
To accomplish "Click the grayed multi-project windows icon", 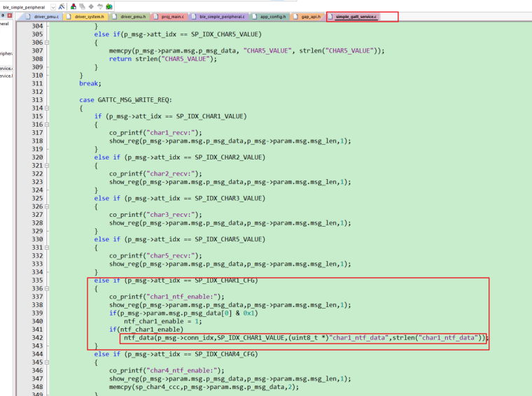I will 82,6.
